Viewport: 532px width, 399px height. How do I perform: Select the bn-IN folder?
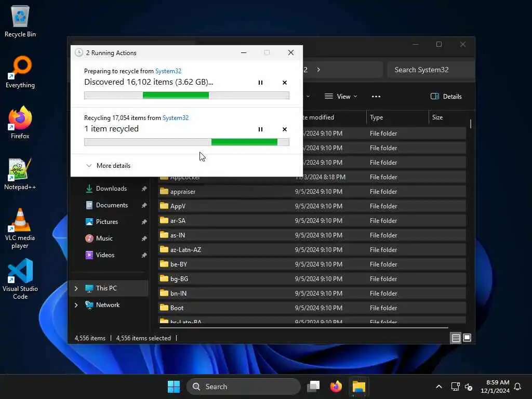pyautogui.click(x=312, y=294)
